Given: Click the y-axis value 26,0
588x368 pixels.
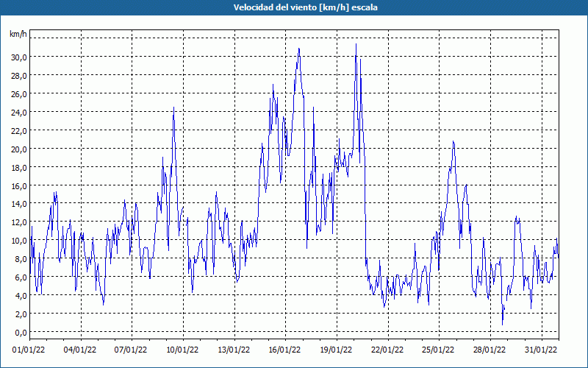Looking at the screenshot, I should click(19, 94).
